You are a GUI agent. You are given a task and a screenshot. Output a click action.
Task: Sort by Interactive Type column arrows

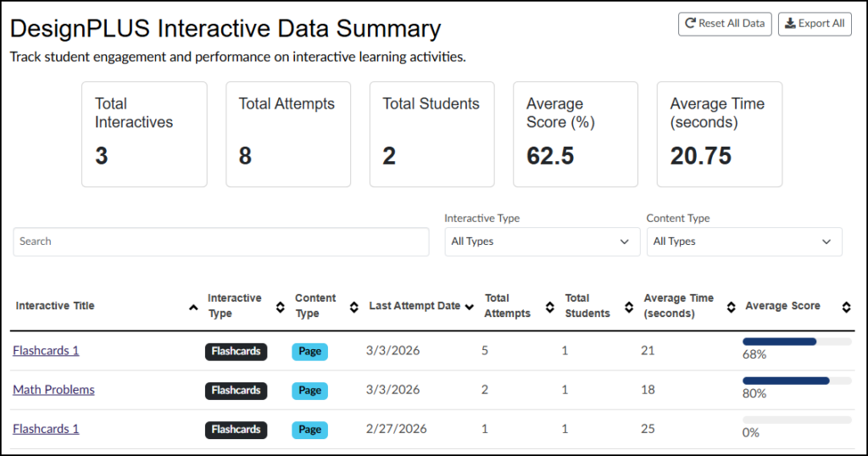tap(280, 307)
